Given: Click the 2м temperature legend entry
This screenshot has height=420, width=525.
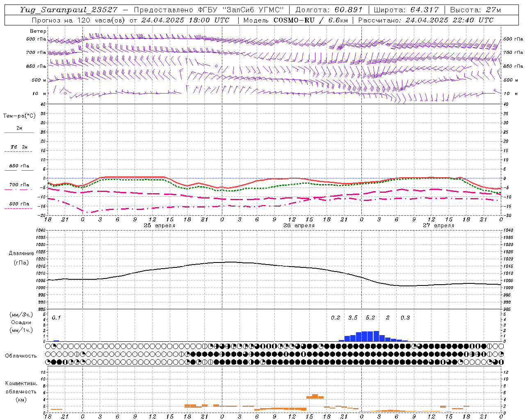Looking at the screenshot, I should (19, 128).
